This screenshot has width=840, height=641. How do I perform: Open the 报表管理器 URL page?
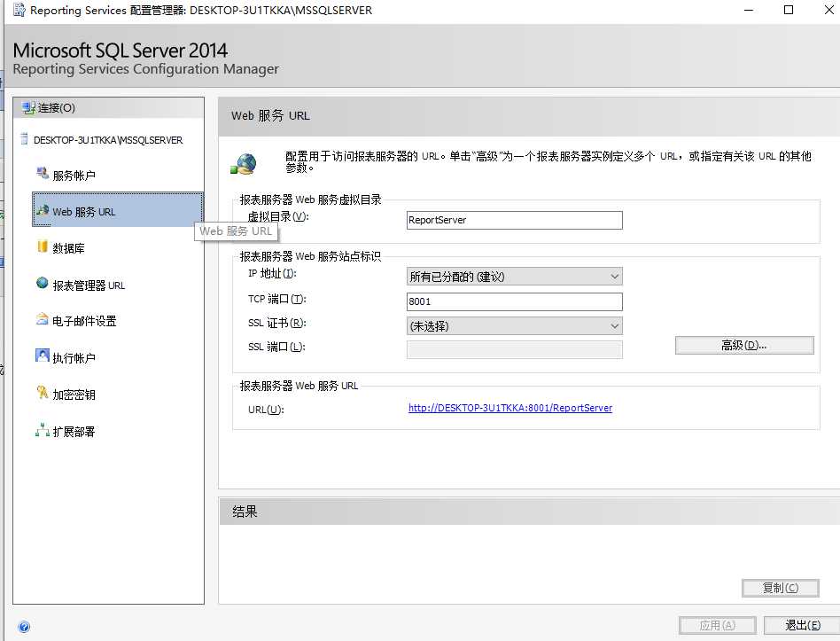tap(89, 285)
